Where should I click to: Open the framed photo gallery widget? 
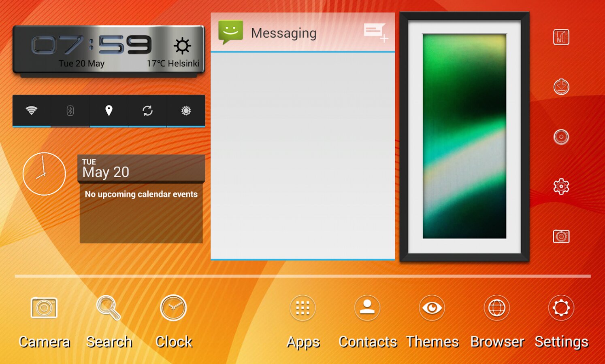(464, 137)
